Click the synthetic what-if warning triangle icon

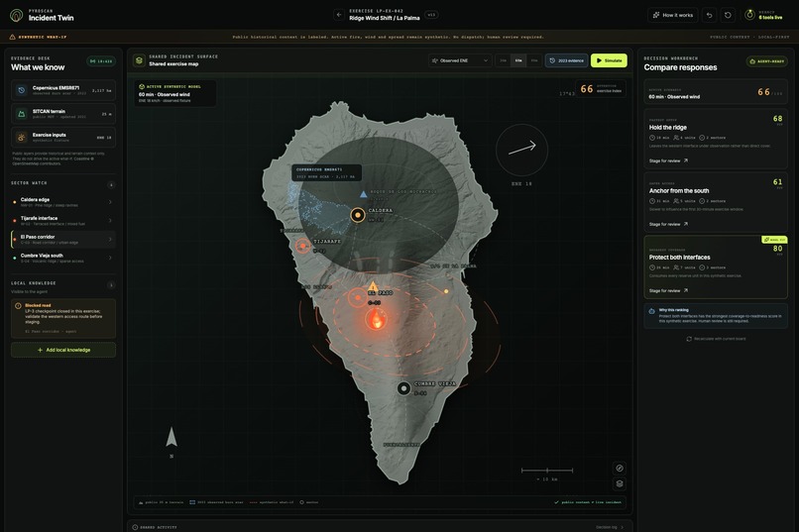point(13,37)
